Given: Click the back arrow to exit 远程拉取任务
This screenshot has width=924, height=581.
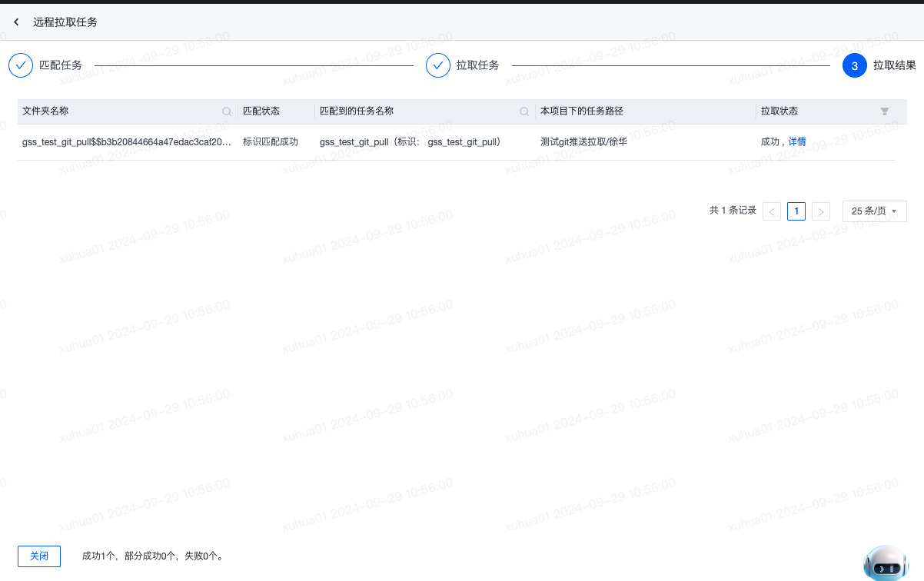Looking at the screenshot, I should pos(15,22).
